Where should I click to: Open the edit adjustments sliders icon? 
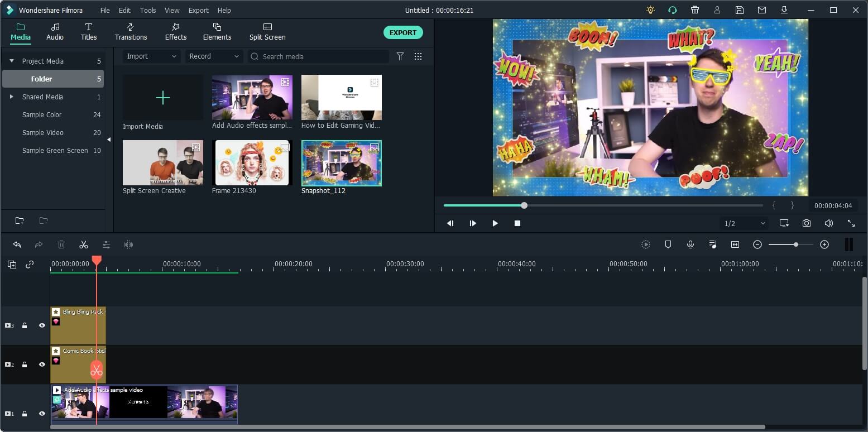coord(106,244)
